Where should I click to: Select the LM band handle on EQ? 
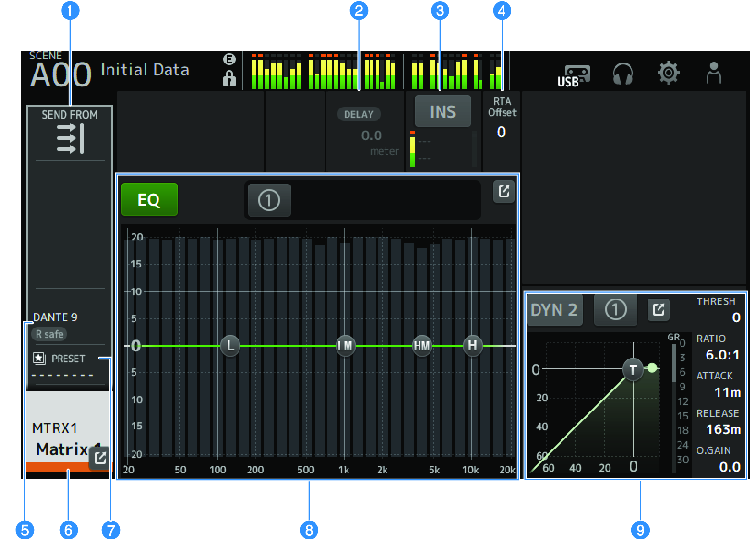point(345,345)
